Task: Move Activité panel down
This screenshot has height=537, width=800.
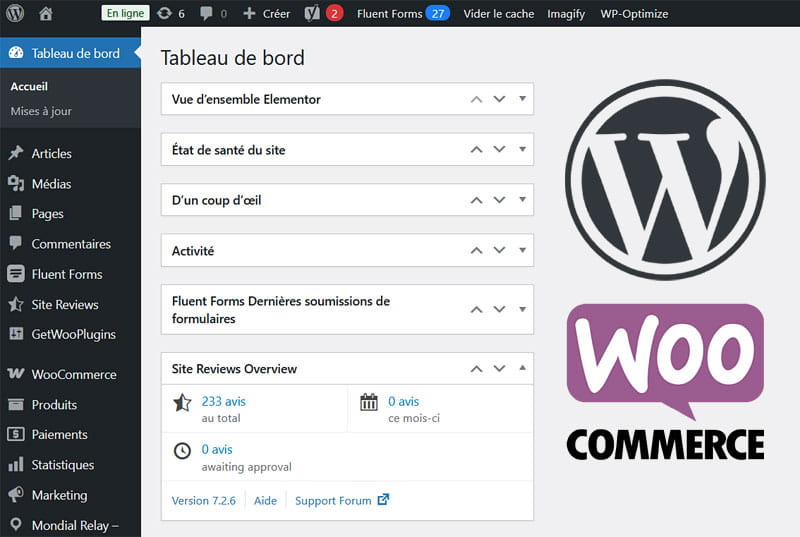Action: point(499,250)
